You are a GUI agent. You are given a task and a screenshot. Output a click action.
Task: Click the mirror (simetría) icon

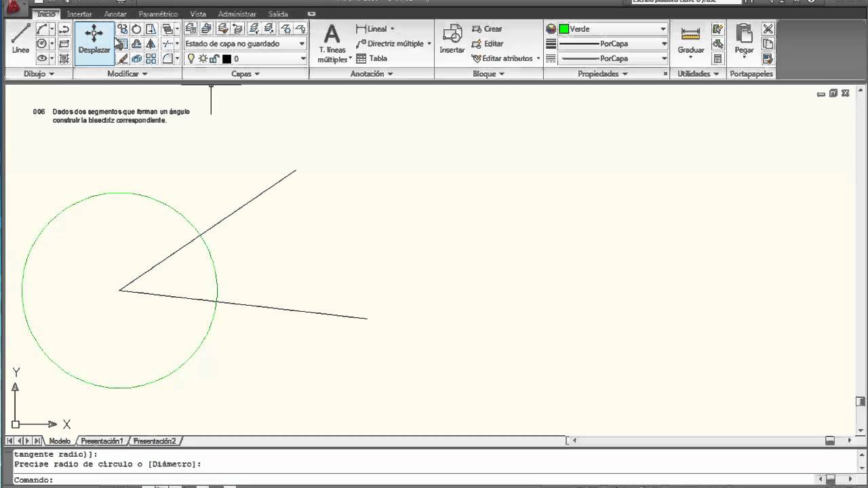pyautogui.click(x=151, y=44)
